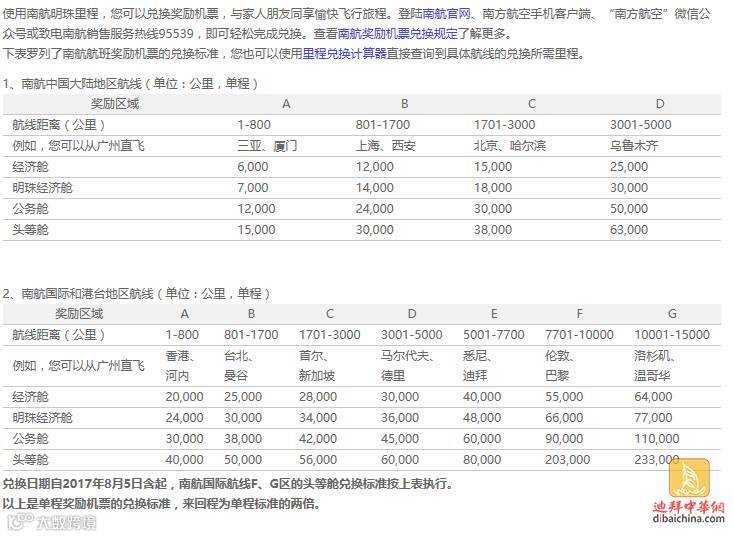Click the '203,000' first class value
733x537 pixels.
tap(568, 460)
